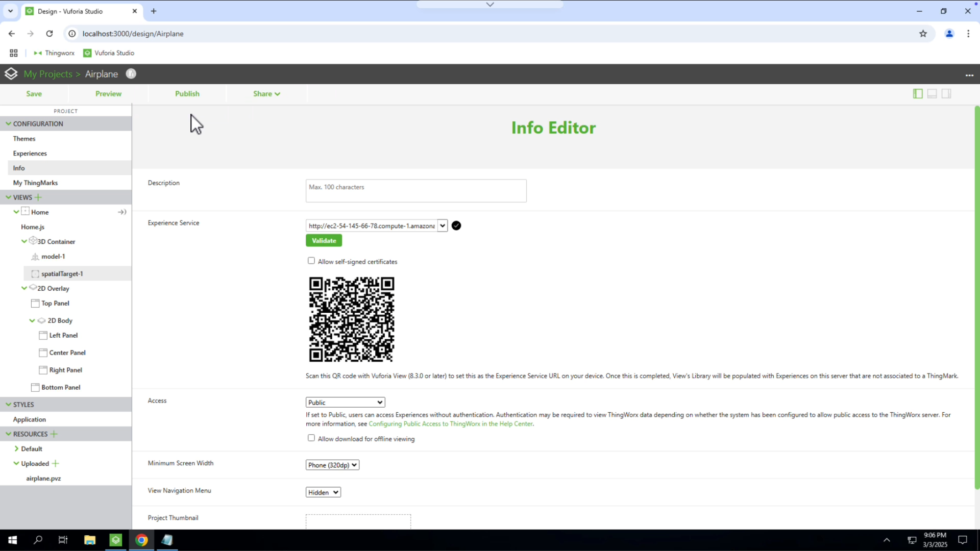The height and width of the screenshot is (551, 980).
Task: Add an uploaded resource with Uploaded plus icon
Action: click(x=56, y=464)
